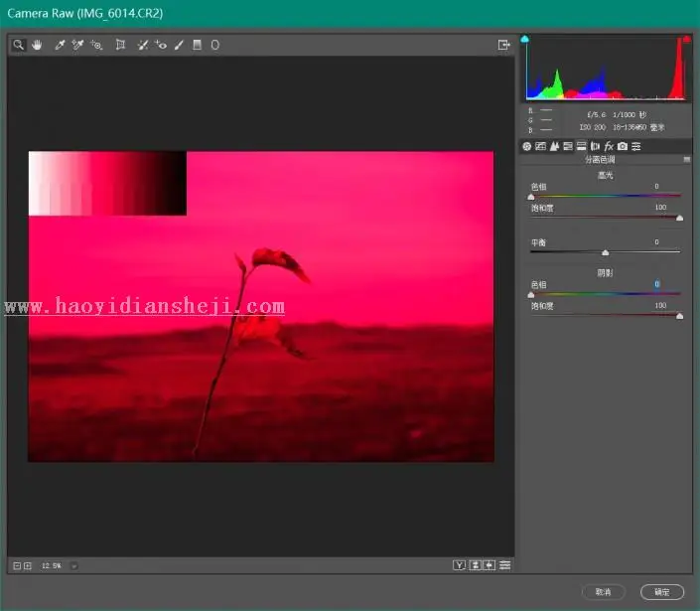Select the Color Sampler tool
Screen dimensions: 700x611
coord(77,45)
